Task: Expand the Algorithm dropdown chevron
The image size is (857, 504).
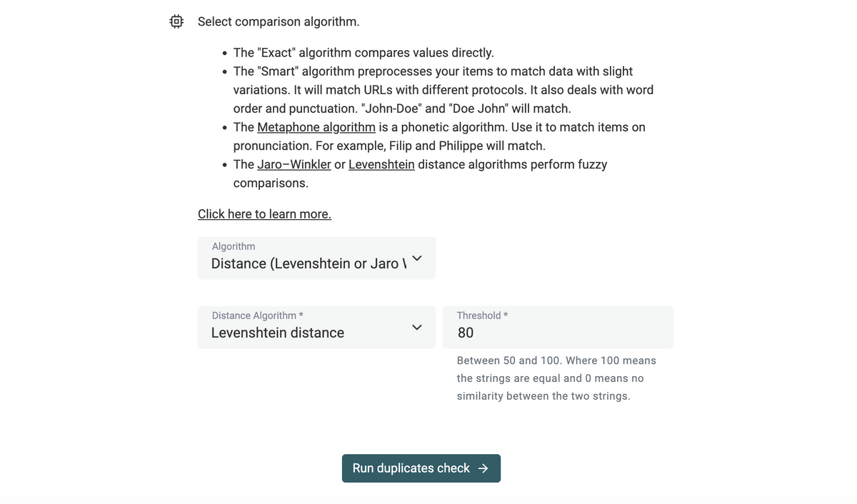Action: pos(417,258)
